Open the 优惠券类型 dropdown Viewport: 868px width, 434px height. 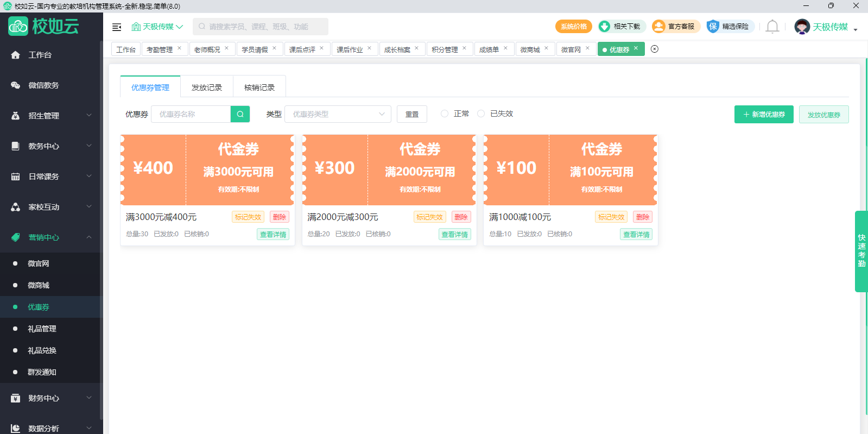[338, 114]
